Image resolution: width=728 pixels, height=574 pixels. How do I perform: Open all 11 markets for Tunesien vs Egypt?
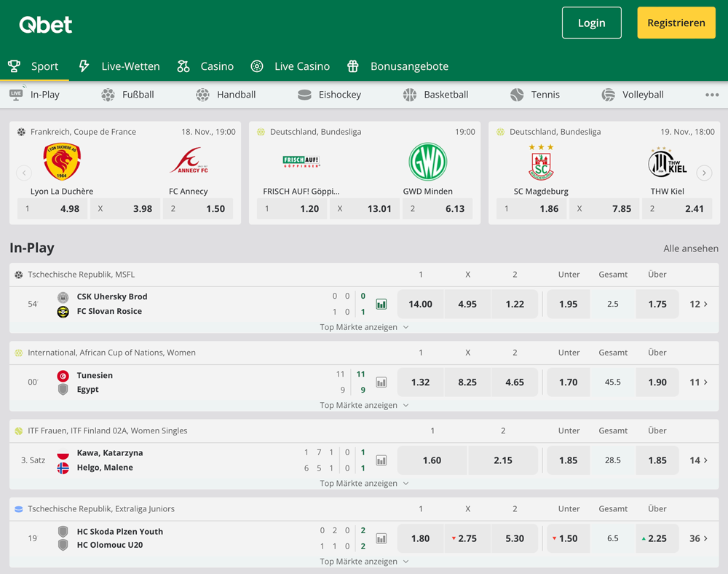[x=699, y=382]
